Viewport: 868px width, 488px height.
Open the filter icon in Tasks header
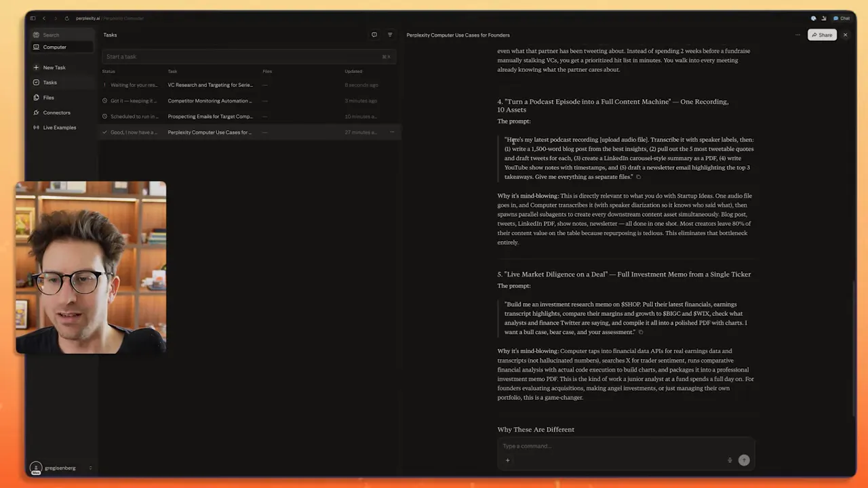point(390,35)
